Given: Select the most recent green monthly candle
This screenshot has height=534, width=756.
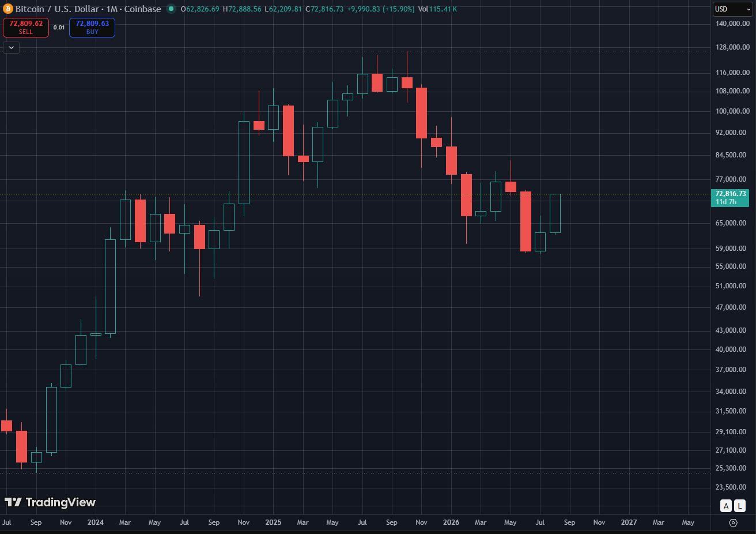Looking at the screenshot, I should (555, 213).
